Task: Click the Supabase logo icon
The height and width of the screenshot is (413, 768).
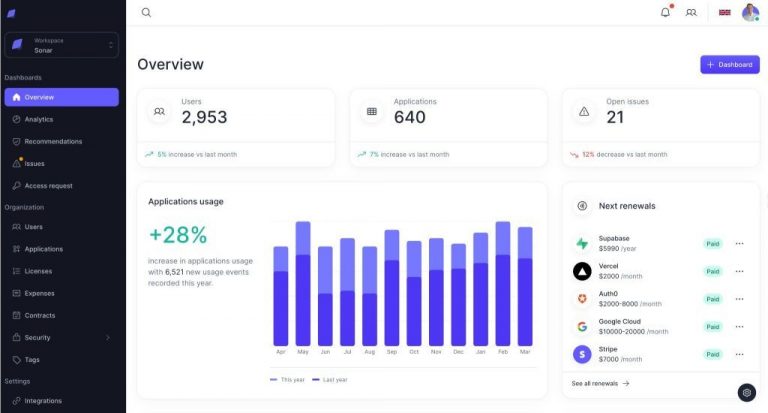Action: point(582,243)
